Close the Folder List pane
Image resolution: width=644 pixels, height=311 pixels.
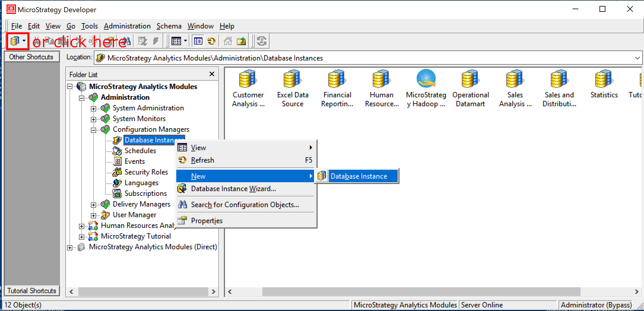coord(212,74)
